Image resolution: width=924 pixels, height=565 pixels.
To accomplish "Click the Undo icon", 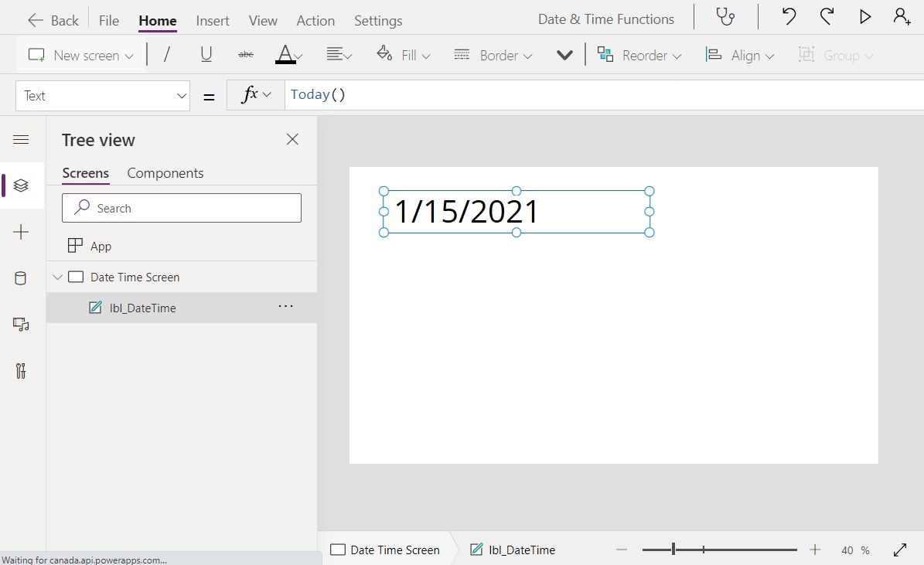I will click(x=788, y=16).
